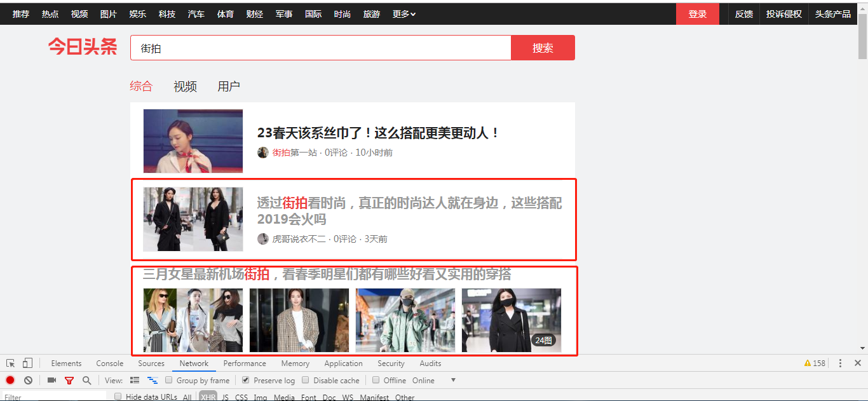868x401 pixels.
Task: Click 街拍第一站 author avatar
Action: tap(263, 153)
